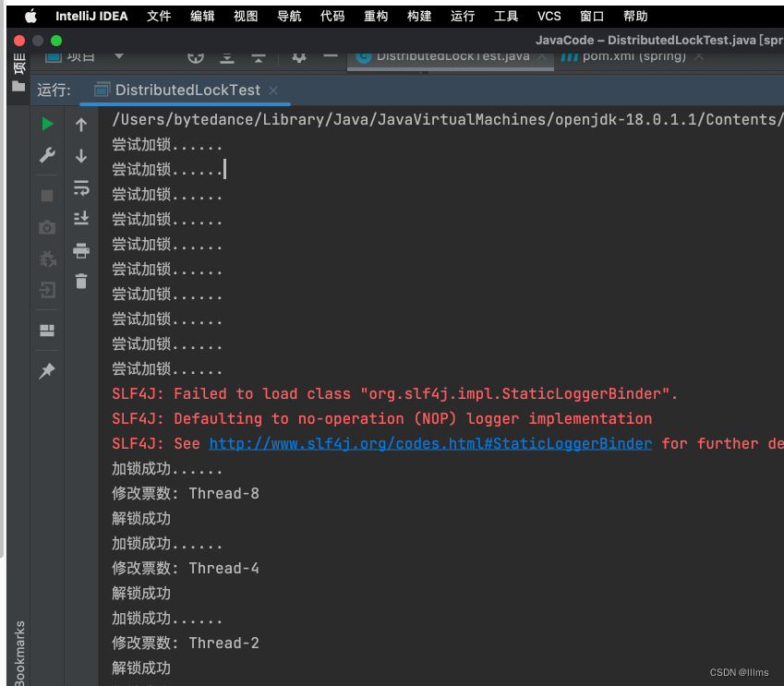Image resolution: width=784 pixels, height=686 pixels.
Task: Open the VCS menu
Action: coord(549,16)
